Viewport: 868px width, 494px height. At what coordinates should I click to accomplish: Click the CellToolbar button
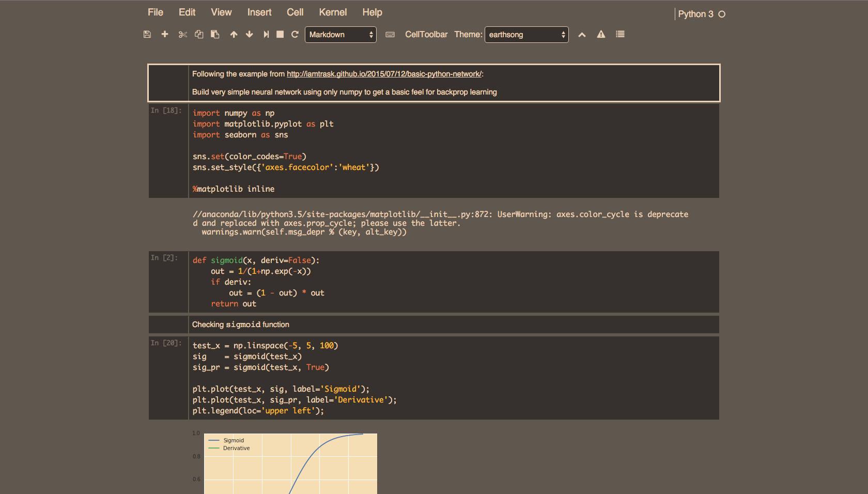[x=426, y=35]
